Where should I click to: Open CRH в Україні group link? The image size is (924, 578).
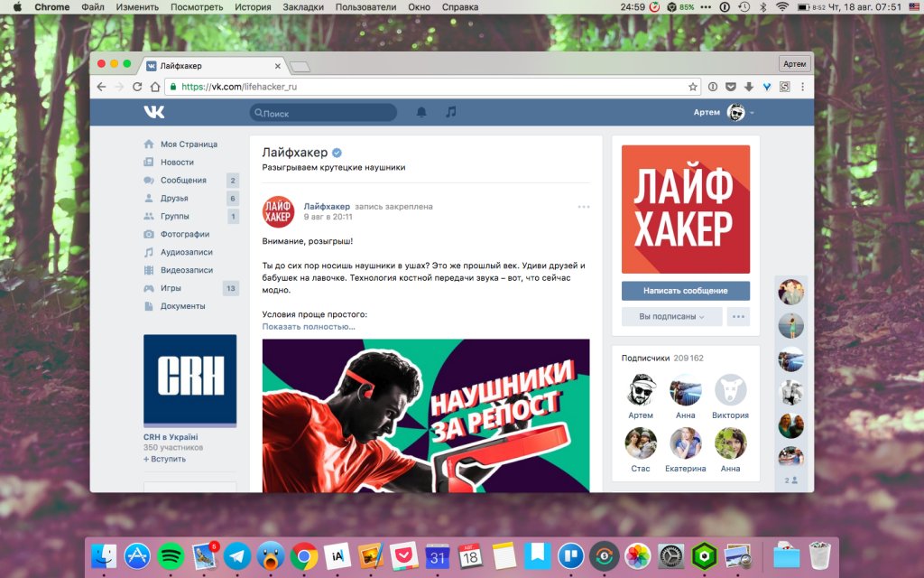point(171,437)
